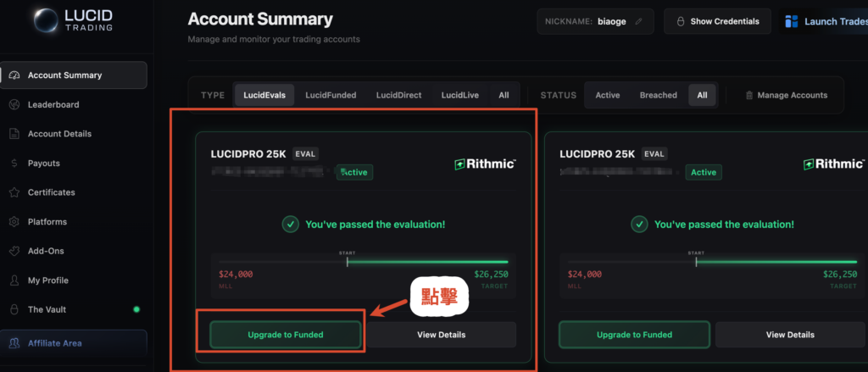Click the pencil icon next to nickname biaoge
This screenshot has width=868, height=372.
(638, 21)
